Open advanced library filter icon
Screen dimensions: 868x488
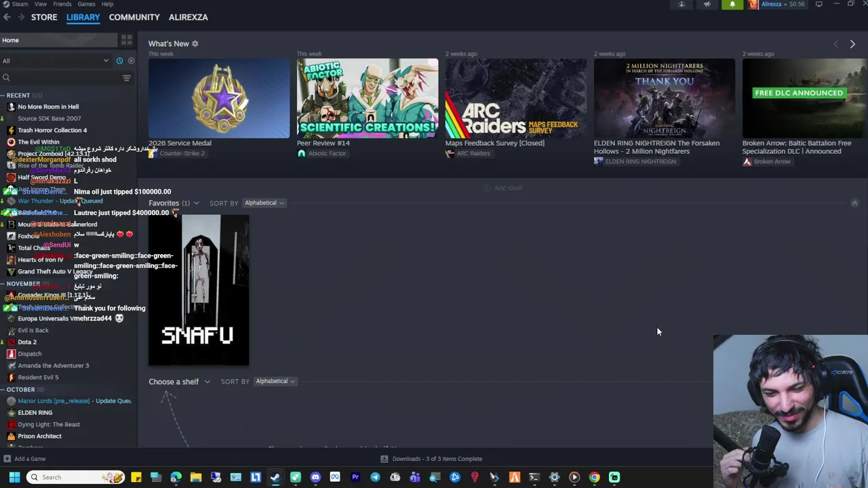click(x=127, y=78)
